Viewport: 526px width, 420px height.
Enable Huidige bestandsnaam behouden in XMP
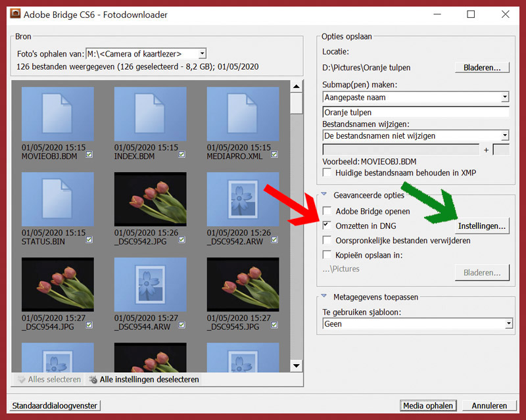coord(326,173)
